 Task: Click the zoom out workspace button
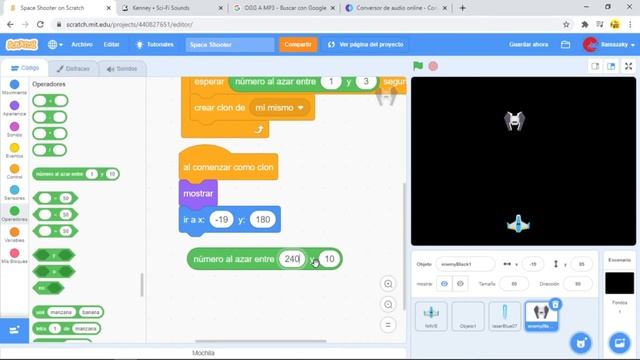(388, 304)
